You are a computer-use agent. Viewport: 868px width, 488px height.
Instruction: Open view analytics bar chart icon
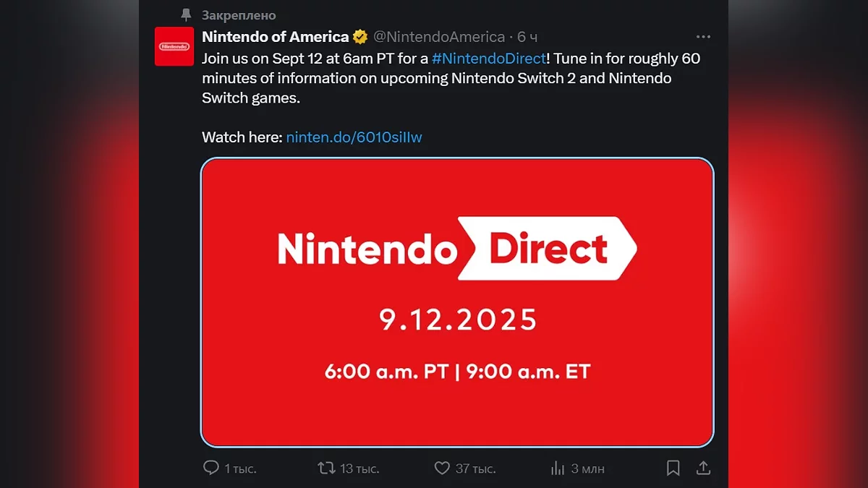pyautogui.click(x=558, y=468)
